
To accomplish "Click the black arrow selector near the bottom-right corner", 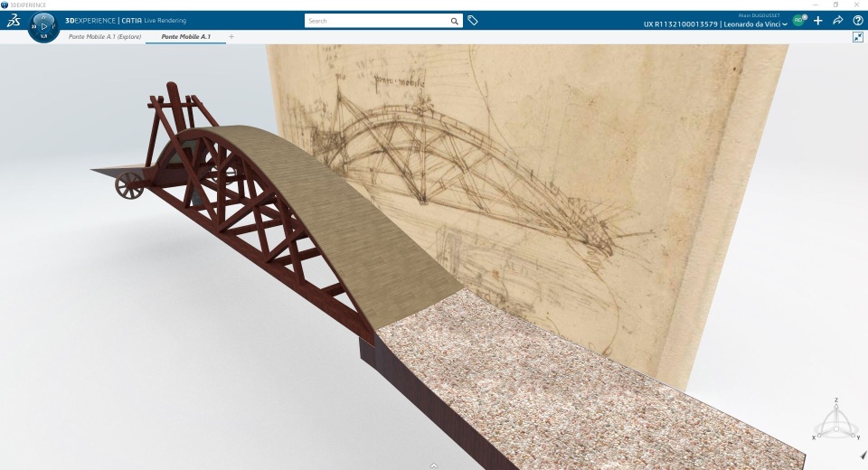I will (863, 455).
